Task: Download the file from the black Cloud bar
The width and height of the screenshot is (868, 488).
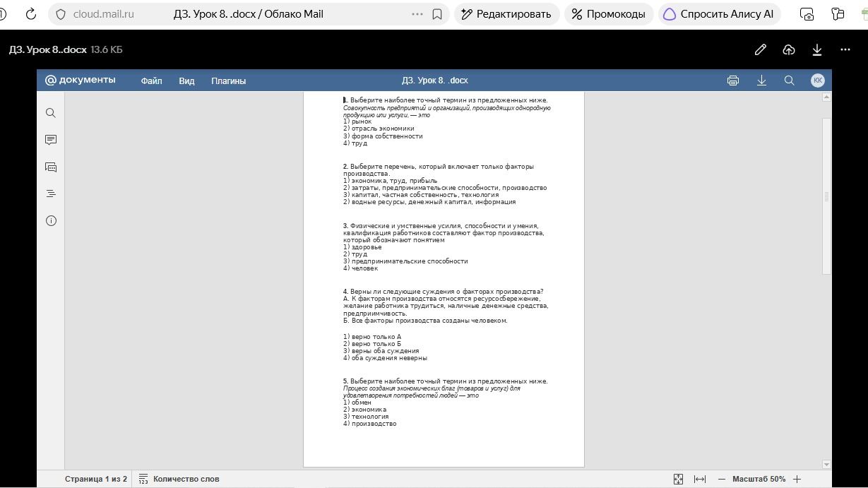Action: pyautogui.click(x=817, y=49)
